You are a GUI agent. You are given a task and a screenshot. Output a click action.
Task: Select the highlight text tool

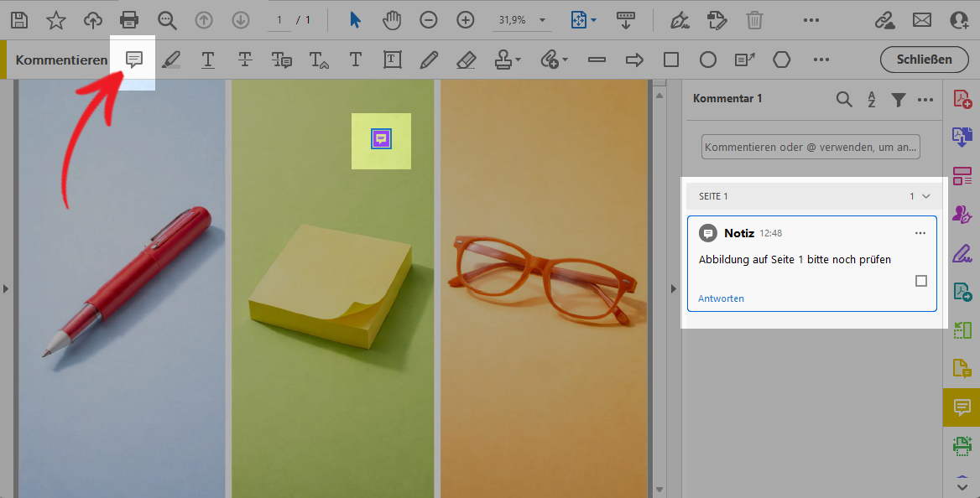[x=171, y=60]
